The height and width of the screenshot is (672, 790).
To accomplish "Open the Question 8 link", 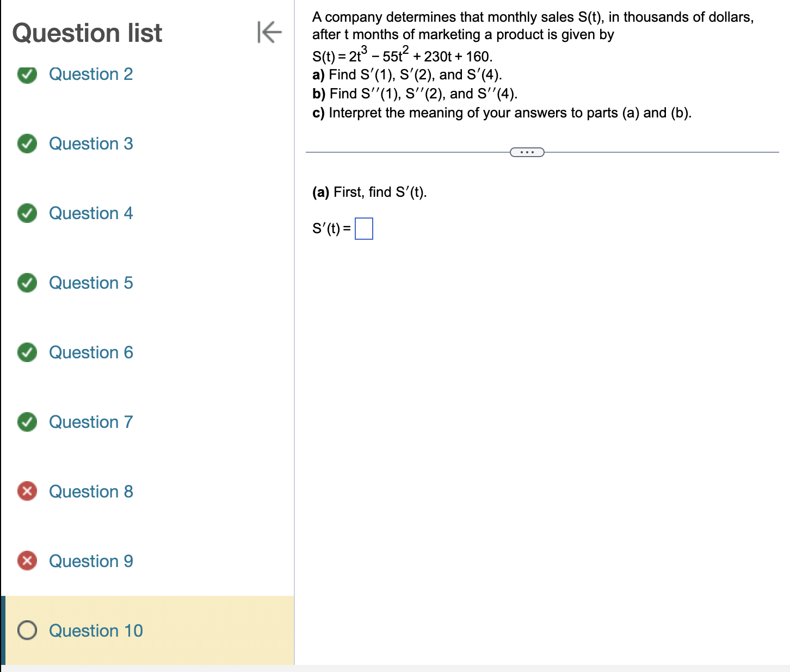I will click(91, 491).
